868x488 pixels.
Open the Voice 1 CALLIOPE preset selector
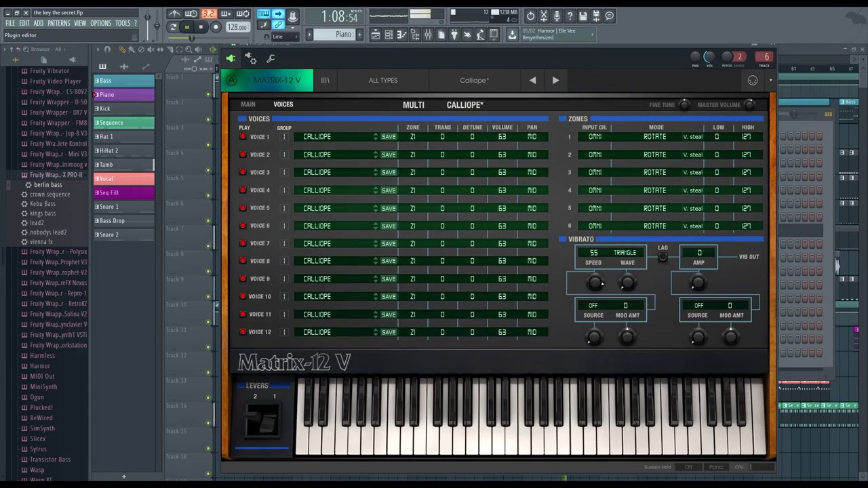336,137
